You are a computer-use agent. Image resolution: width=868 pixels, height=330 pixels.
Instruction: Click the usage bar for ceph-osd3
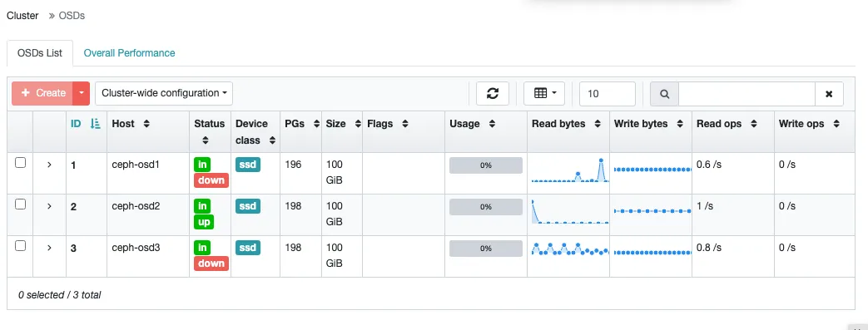click(485, 249)
